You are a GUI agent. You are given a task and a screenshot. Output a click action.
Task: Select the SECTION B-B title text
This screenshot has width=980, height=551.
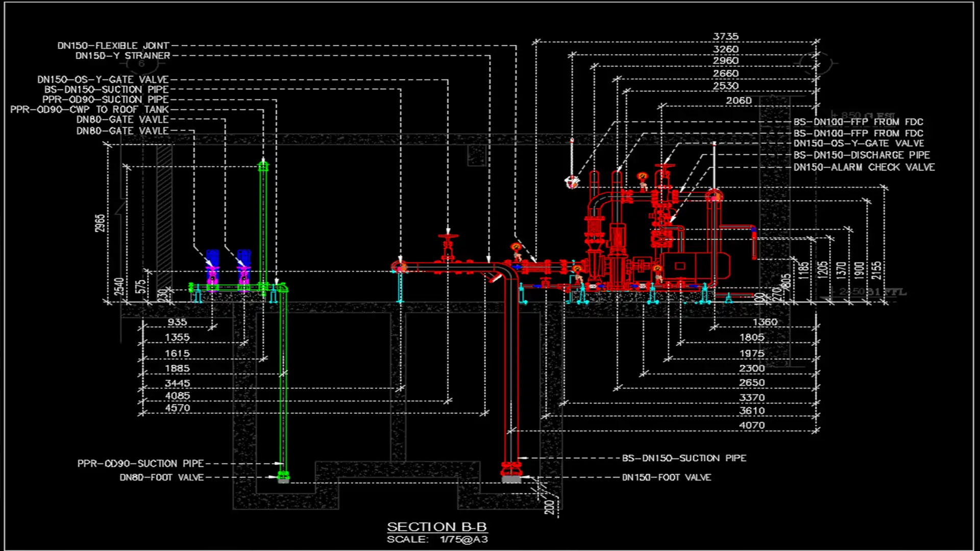[x=436, y=527]
